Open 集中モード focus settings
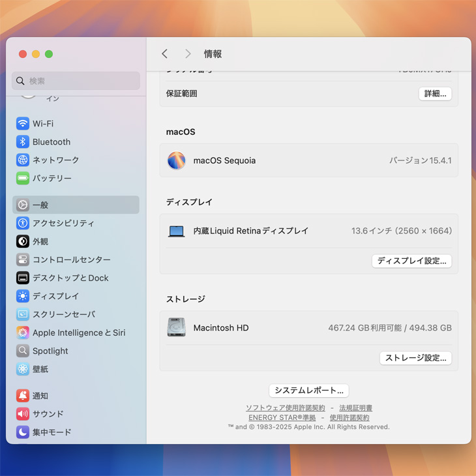The height and width of the screenshot is (476, 476). (52, 432)
